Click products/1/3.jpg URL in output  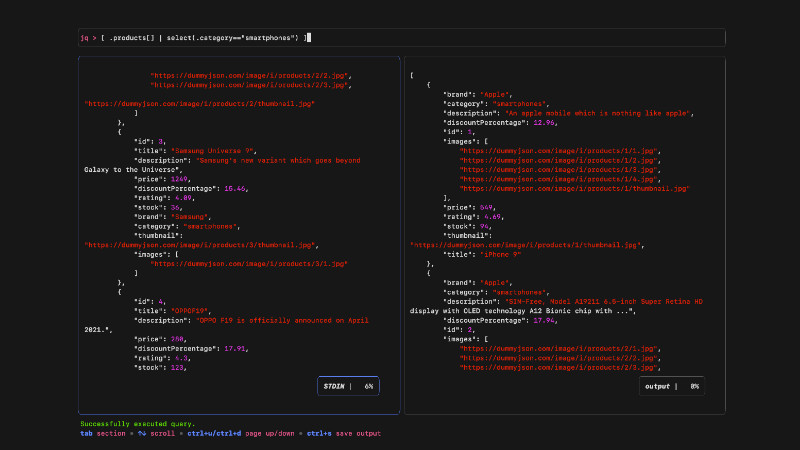[x=560, y=170]
